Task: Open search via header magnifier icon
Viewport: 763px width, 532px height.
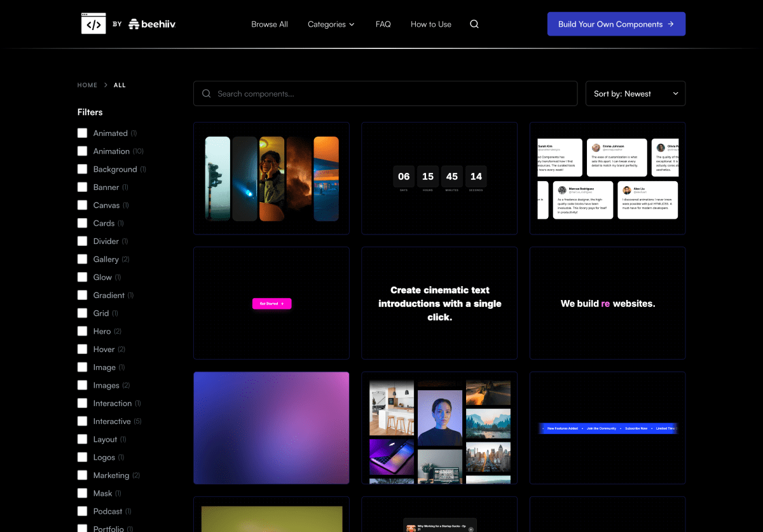Action: pos(474,24)
